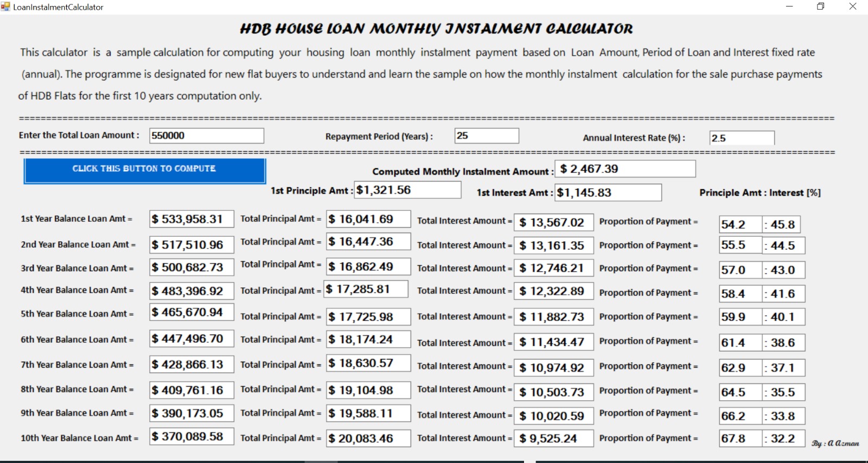This screenshot has width=868, height=463.
Task: Select the 62.9 principal proportion field
Action: [x=741, y=368]
